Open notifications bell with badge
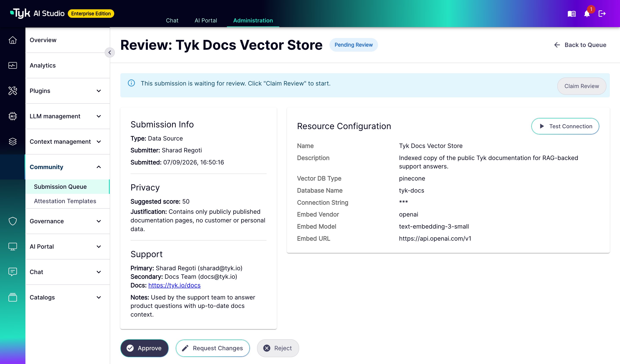This screenshot has width=620, height=364. coord(587,14)
